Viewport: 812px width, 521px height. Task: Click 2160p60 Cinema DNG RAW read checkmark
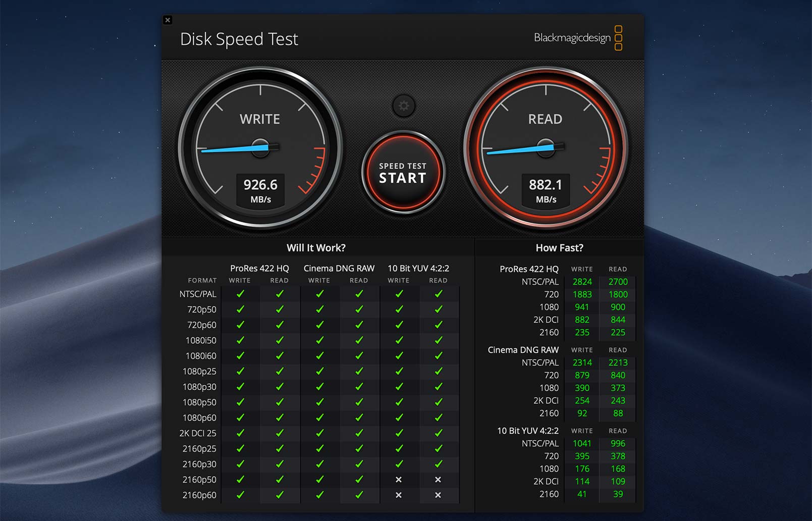(359, 495)
